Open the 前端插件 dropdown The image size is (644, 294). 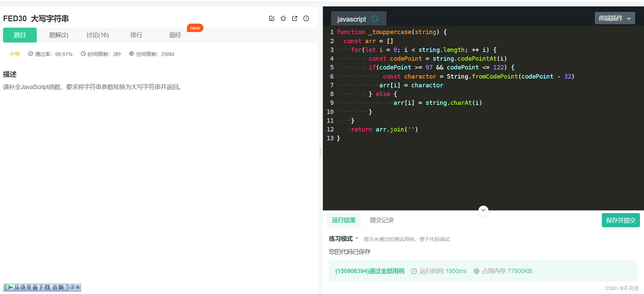[615, 18]
